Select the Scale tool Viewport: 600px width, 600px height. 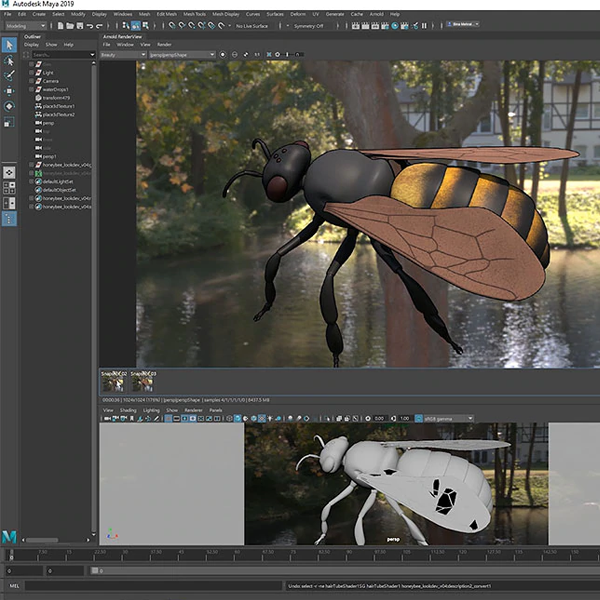click(9, 120)
